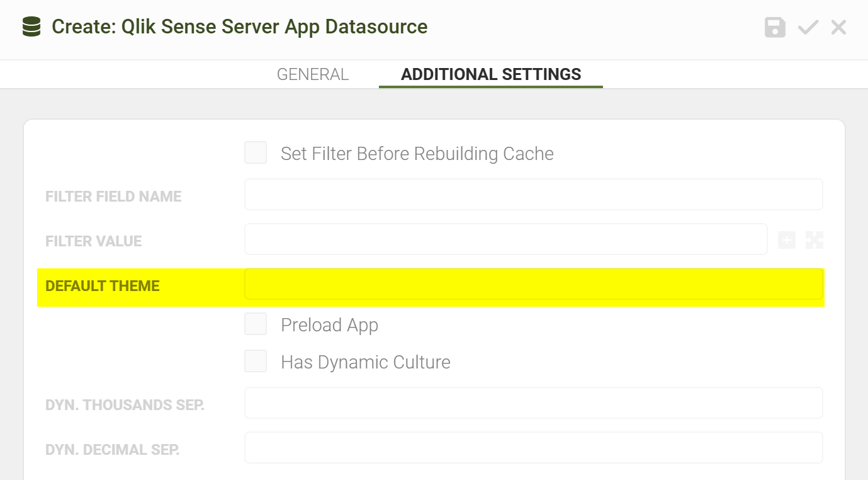Click the highlighted Default Theme field
Viewport: 868px width, 480px height.
tap(533, 285)
